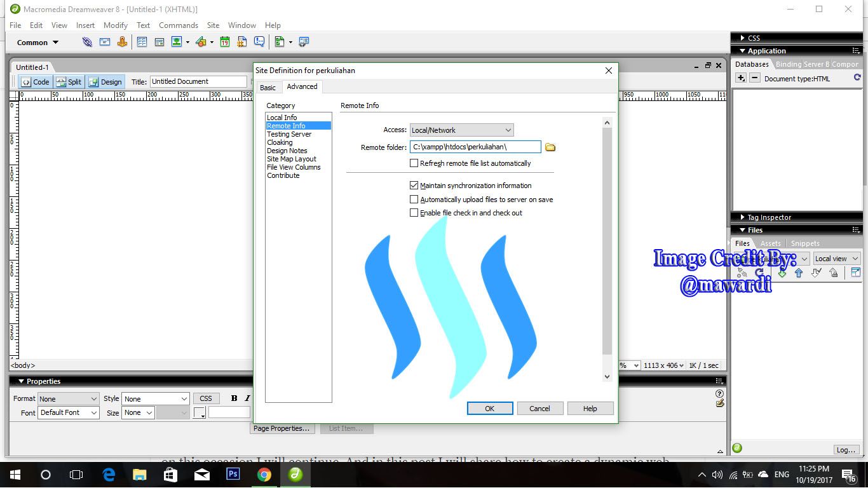
Task: Switch to Design view
Action: [x=105, y=81]
